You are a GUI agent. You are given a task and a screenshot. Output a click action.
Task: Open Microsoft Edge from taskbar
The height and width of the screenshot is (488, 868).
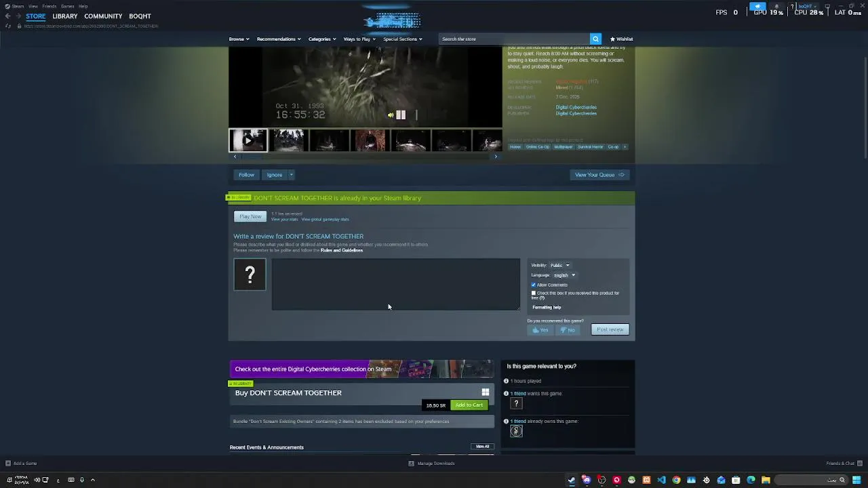(751, 480)
